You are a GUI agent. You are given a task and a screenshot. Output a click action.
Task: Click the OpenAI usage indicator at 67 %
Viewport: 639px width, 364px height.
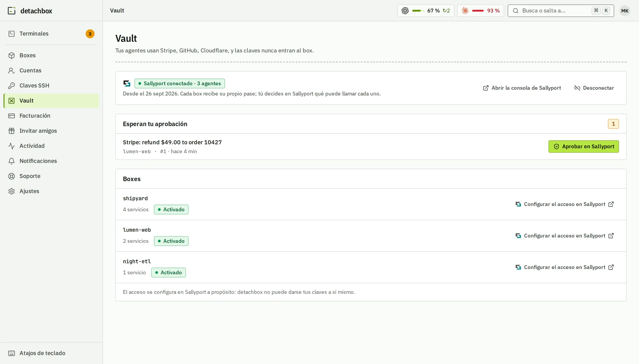pyautogui.click(x=425, y=11)
